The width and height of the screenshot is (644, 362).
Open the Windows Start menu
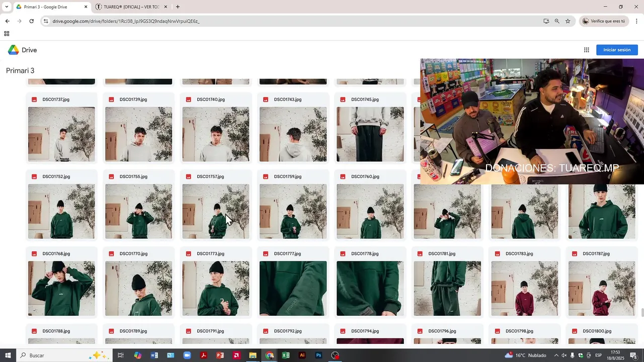[x=8, y=355]
